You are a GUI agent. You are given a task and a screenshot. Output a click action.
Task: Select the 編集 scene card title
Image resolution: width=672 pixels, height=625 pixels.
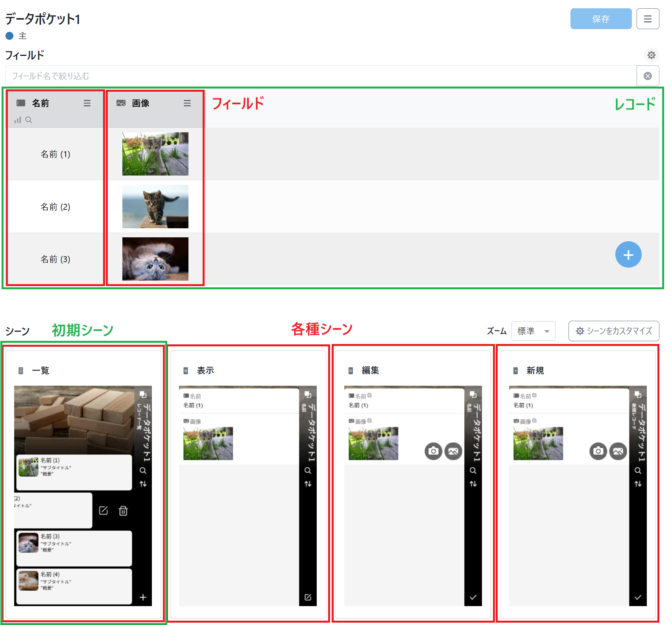[370, 370]
